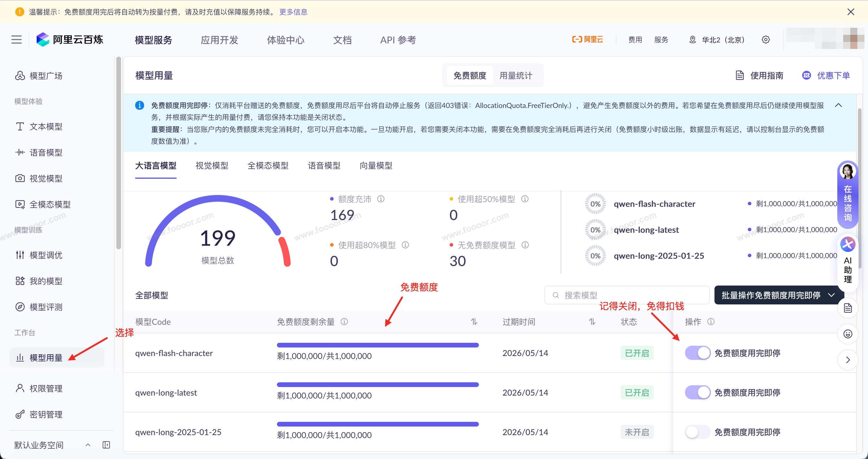
Task: Sort by 免费额度剩余量 column sort icon
Action: pos(474,322)
